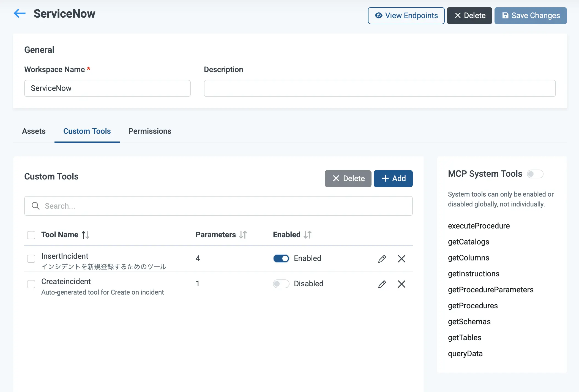579x392 pixels.
Task: Remove Createincident with its X icon
Action: (402, 284)
